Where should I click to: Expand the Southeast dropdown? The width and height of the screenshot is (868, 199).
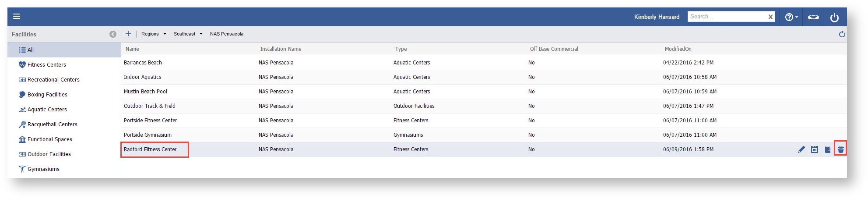click(188, 34)
